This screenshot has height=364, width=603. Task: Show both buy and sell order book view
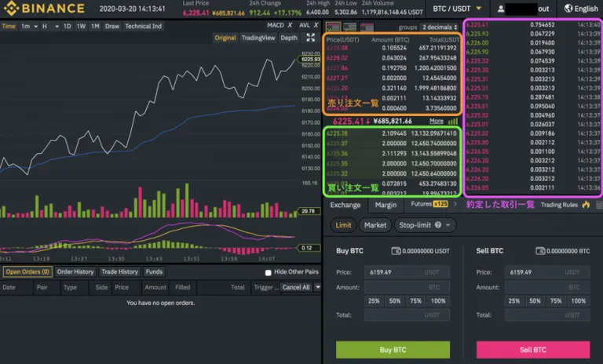pos(333,27)
